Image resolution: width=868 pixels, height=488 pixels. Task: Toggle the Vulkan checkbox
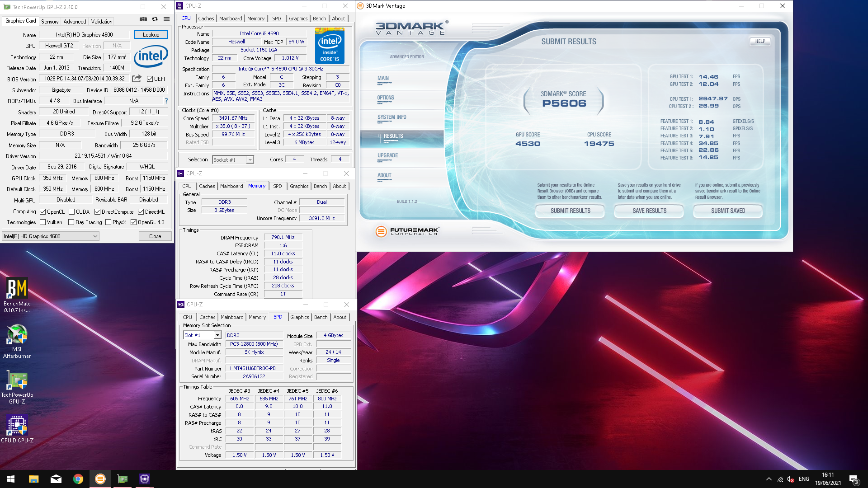pyautogui.click(x=42, y=222)
